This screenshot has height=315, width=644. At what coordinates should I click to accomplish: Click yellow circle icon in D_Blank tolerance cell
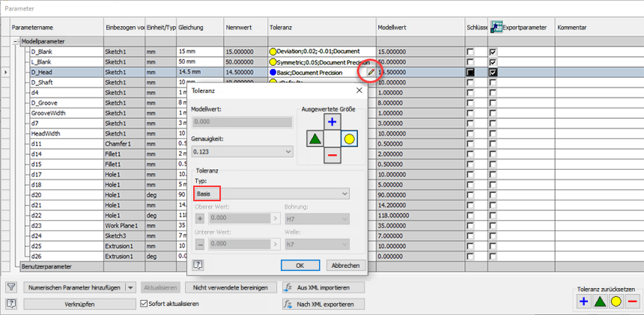(x=273, y=52)
